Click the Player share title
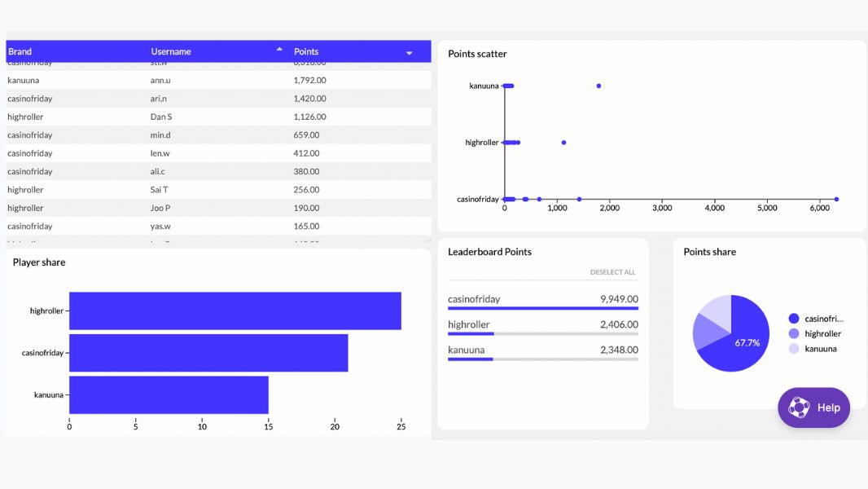The image size is (868, 489). pyautogui.click(x=39, y=262)
